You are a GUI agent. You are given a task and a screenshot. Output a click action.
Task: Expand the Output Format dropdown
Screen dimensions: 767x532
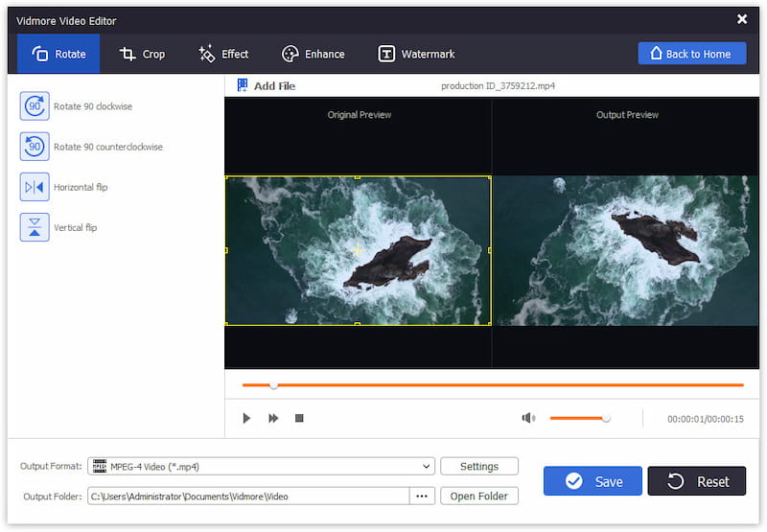(427, 467)
